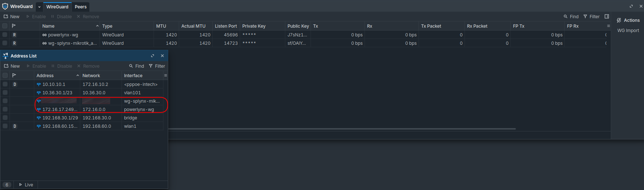Switch to the Peers tab

click(x=81, y=7)
